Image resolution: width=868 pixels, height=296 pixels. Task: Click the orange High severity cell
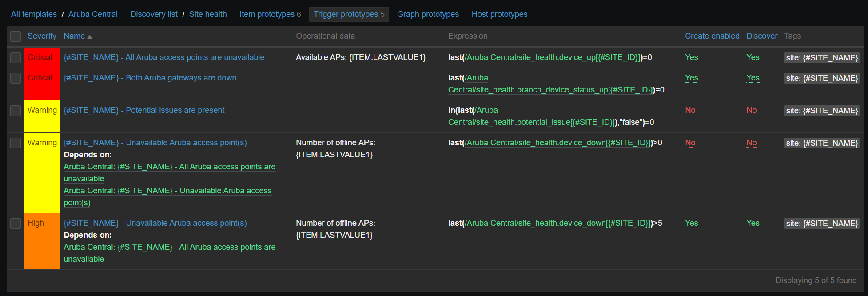tap(42, 241)
